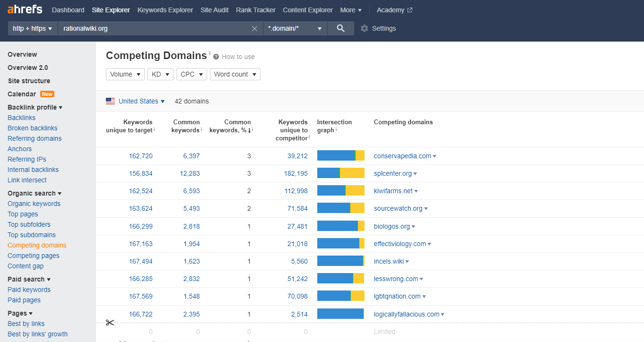Select Site Explorer in top navigation
The image size is (644, 342).
[x=111, y=10]
